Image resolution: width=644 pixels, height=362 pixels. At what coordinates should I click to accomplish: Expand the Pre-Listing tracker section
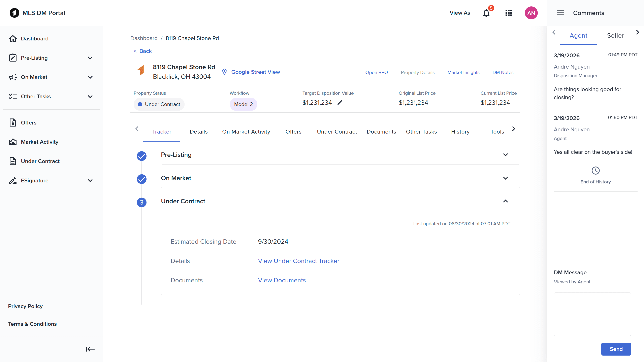(506, 155)
